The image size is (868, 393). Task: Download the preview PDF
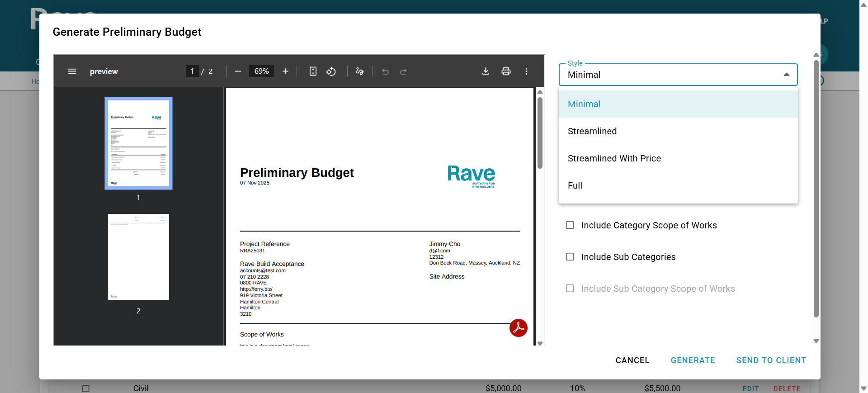click(486, 71)
